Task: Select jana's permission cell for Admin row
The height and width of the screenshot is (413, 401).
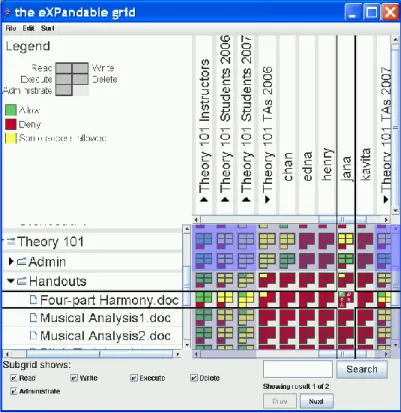Action: tap(346, 261)
